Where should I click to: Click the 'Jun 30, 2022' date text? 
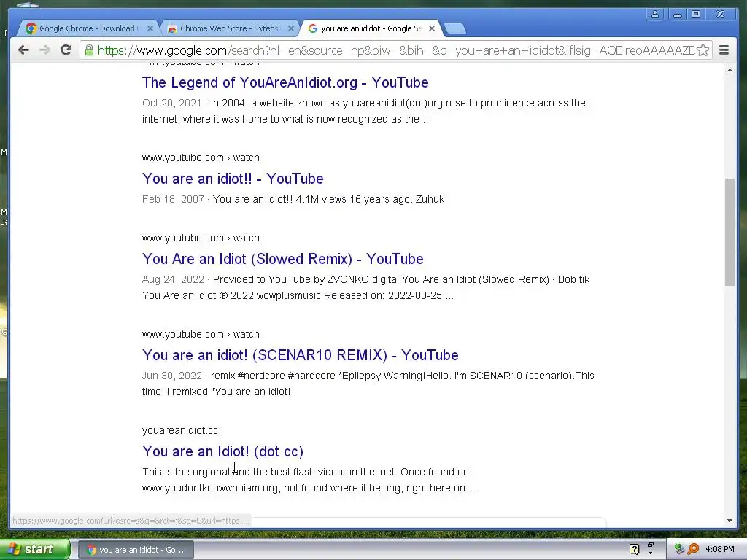[x=172, y=376]
